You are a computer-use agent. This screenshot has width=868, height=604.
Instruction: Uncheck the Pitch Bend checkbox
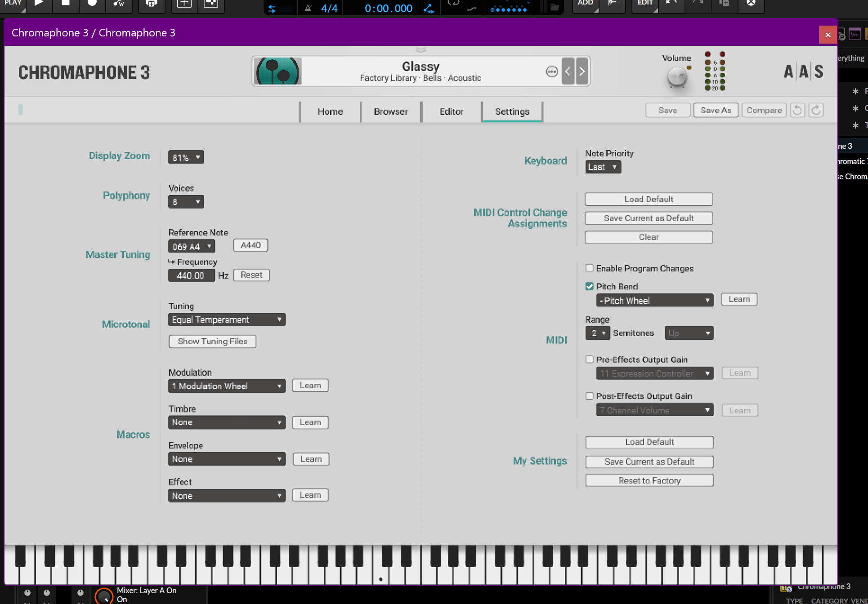[x=589, y=286]
